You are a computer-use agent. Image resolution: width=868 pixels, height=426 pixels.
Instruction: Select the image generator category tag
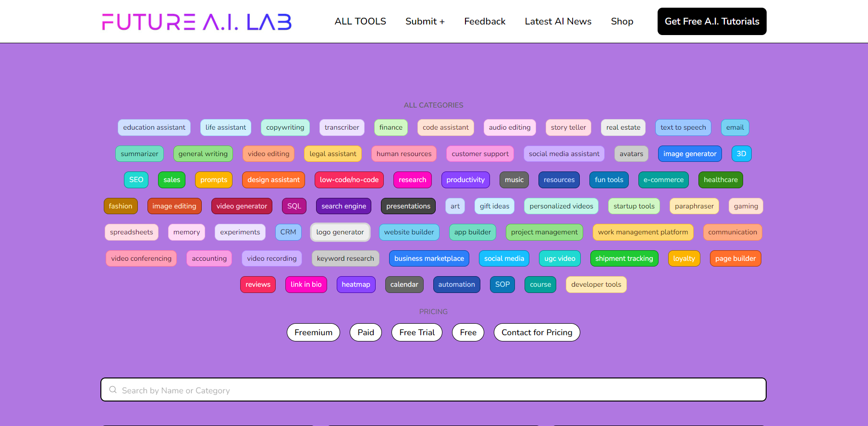click(x=690, y=154)
